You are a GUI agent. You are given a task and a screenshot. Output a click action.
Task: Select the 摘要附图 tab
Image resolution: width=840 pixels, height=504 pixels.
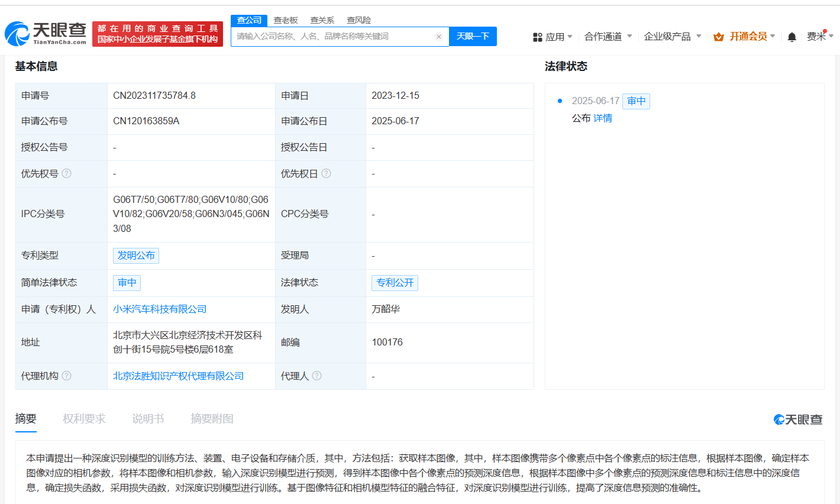click(212, 419)
